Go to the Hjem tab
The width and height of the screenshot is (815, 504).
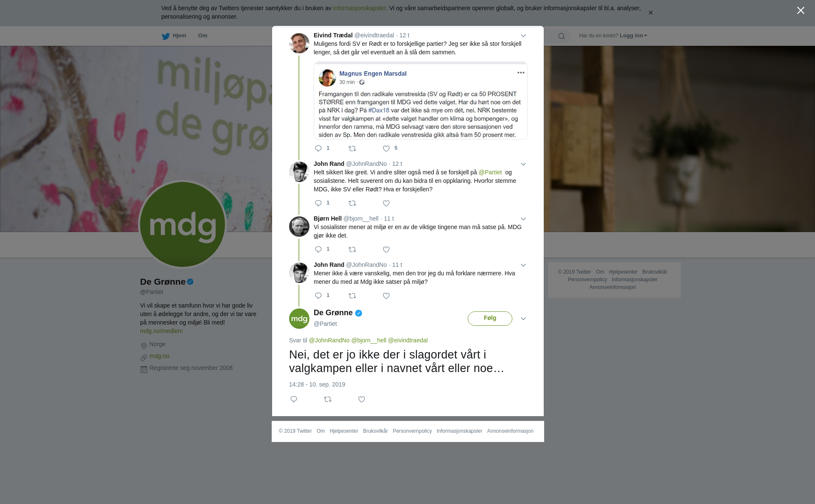pyautogui.click(x=174, y=36)
